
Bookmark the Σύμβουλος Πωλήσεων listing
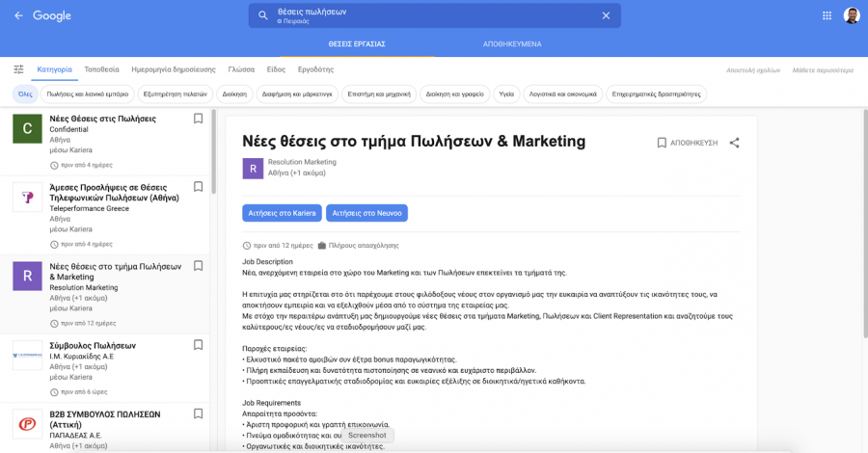[x=198, y=344]
